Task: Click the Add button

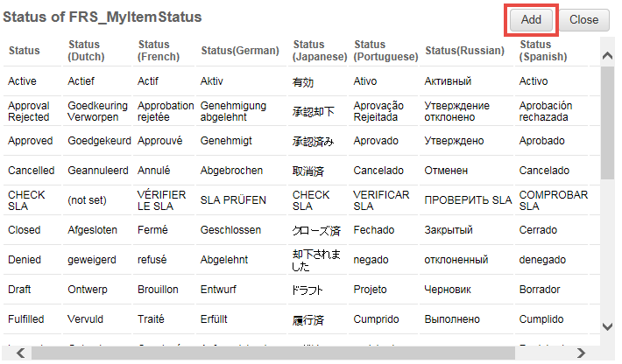Action: click(531, 19)
